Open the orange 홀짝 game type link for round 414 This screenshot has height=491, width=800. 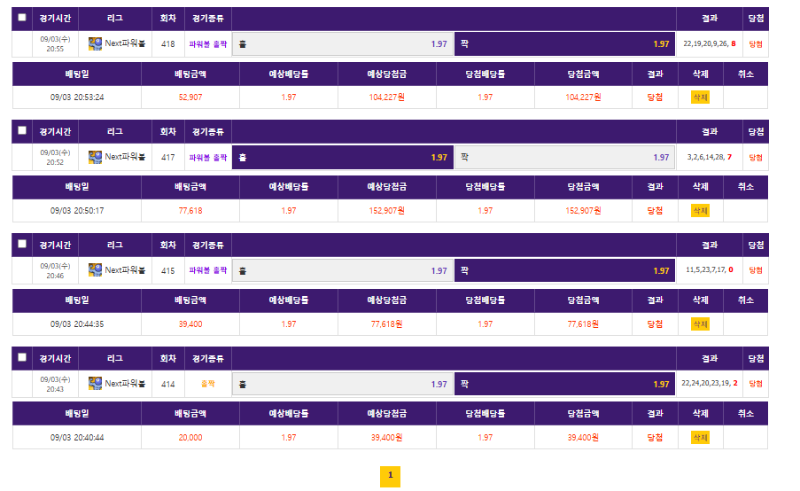pos(208,384)
